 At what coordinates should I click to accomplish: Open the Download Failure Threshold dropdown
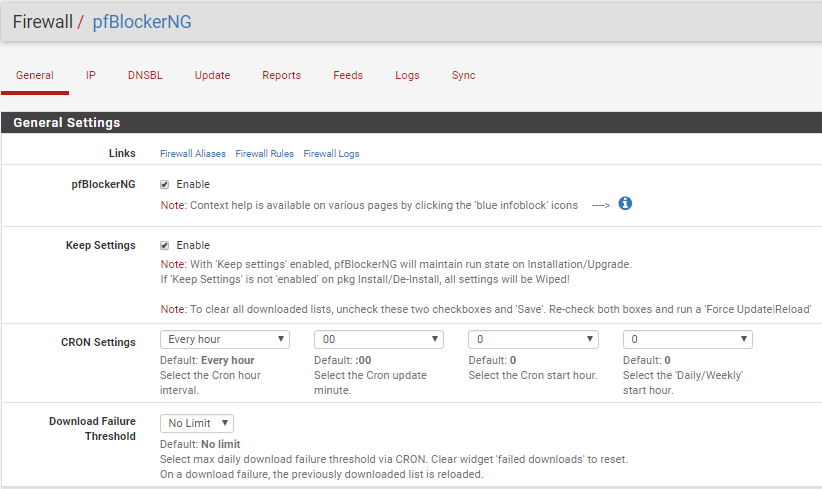pyautogui.click(x=197, y=423)
